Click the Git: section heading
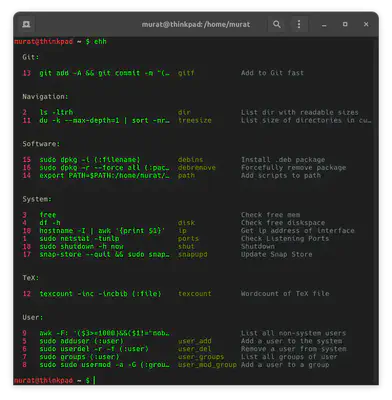This screenshot has width=392, height=400. [31, 57]
